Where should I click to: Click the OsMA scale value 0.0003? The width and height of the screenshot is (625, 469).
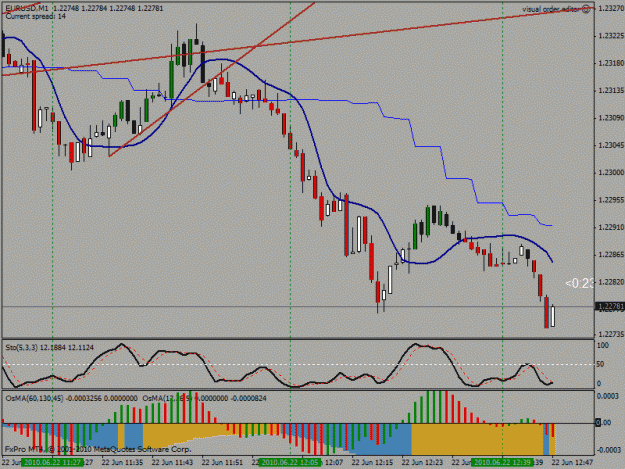coord(607,396)
